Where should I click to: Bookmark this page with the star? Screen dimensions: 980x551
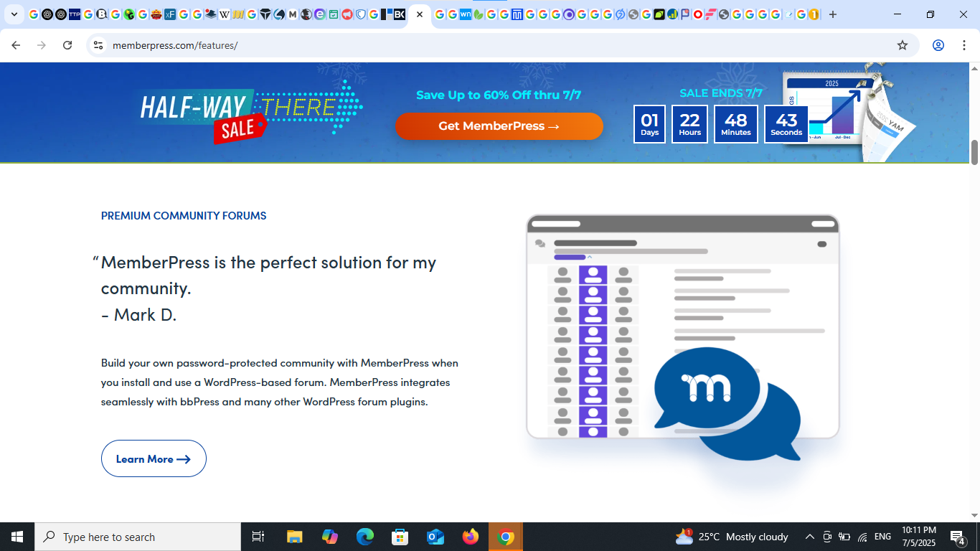pos(903,45)
